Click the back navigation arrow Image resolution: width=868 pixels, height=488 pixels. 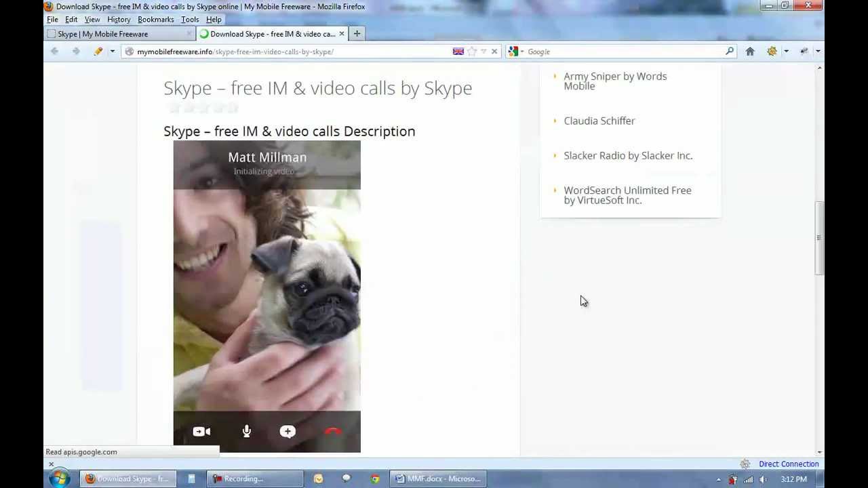coord(55,52)
